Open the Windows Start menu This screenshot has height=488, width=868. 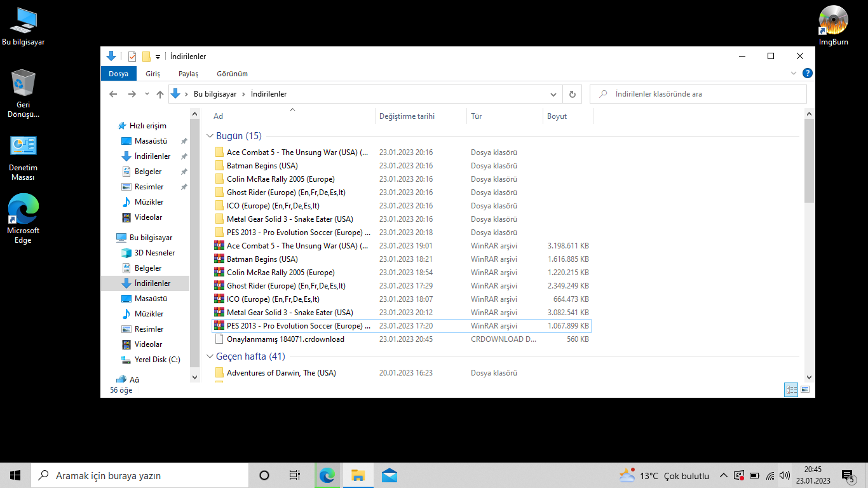15,475
